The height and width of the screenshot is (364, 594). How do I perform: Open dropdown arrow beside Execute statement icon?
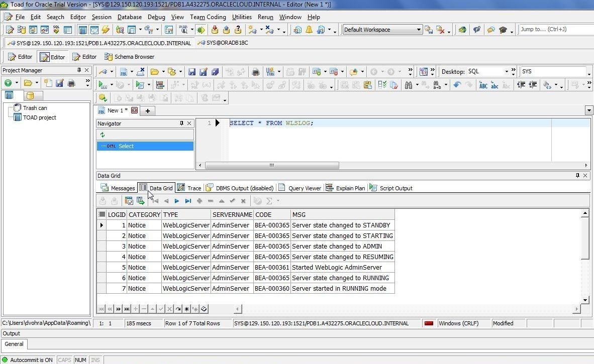tap(112, 85)
